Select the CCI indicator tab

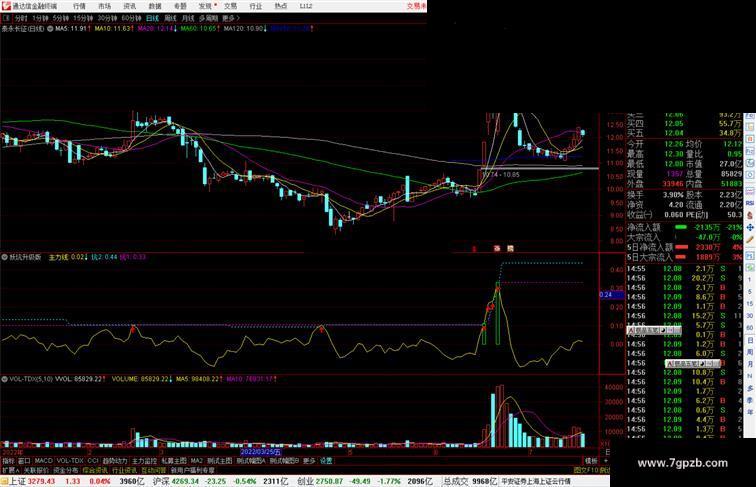93,461
